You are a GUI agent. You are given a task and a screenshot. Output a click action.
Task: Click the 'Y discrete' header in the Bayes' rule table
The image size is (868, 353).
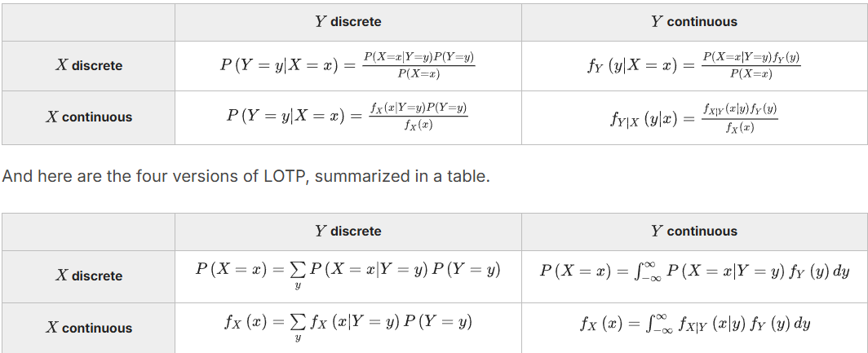[x=348, y=22]
